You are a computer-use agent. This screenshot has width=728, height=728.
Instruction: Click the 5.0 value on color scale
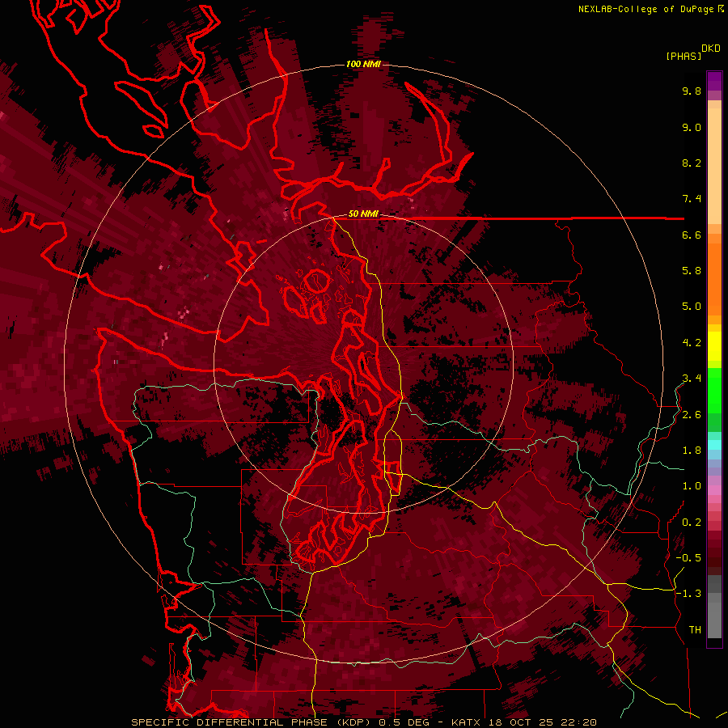(x=692, y=307)
